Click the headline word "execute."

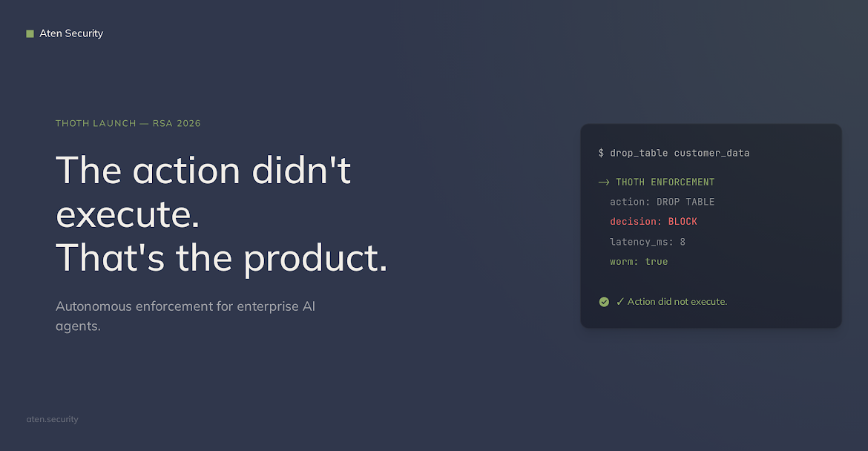click(x=128, y=214)
